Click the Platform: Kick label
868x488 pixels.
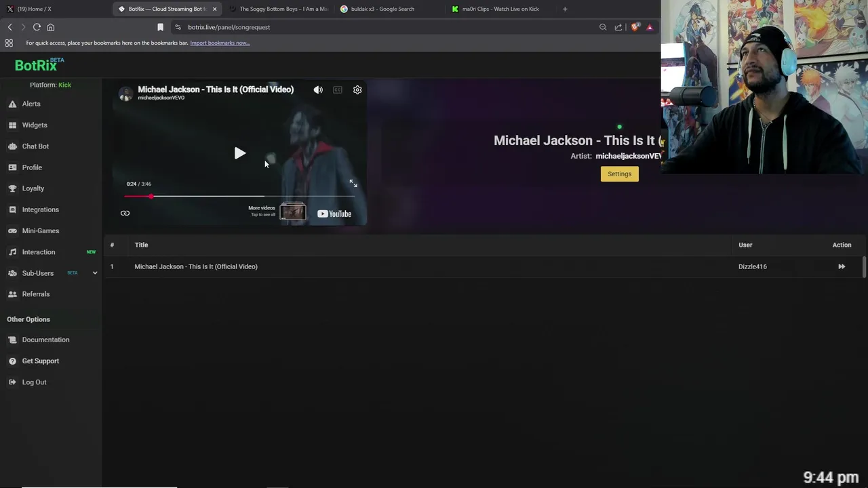(50, 85)
